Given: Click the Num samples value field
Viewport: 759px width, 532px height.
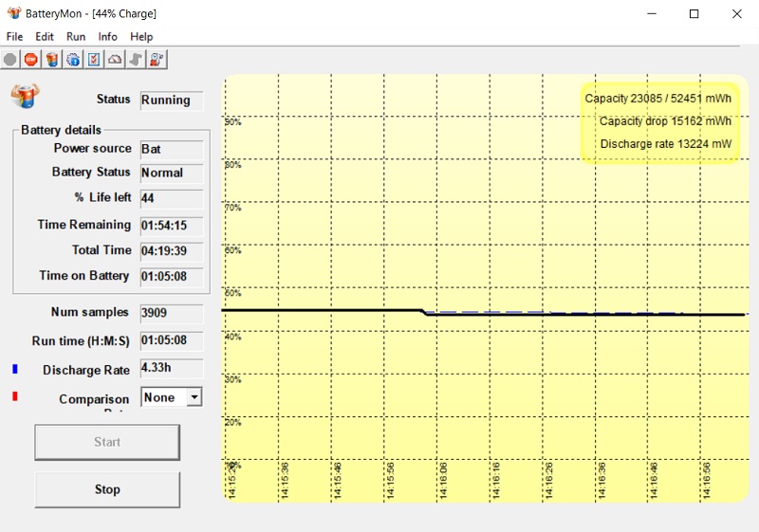Looking at the screenshot, I should 171,313.
